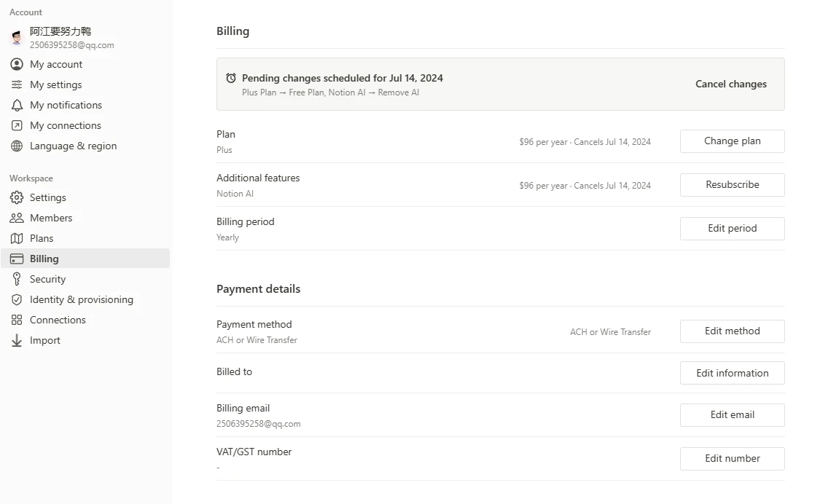Select Billing in the sidebar
This screenshot has width=820, height=504.
pyautogui.click(x=44, y=259)
